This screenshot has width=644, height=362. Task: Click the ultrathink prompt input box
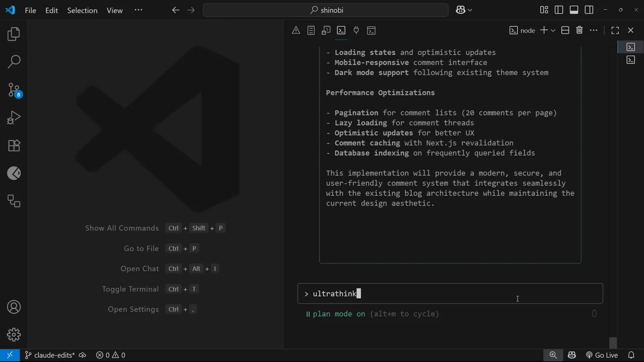point(450,294)
